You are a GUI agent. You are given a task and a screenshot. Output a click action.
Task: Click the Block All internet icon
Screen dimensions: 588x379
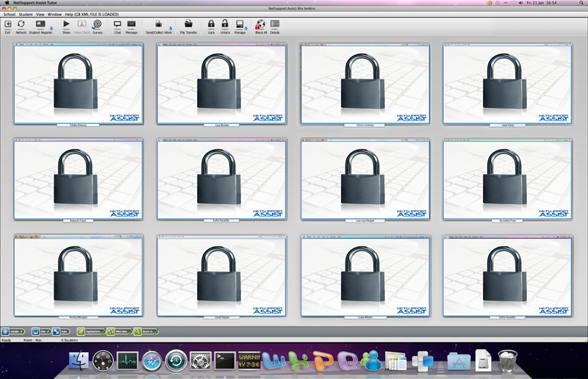[x=260, y=26]
